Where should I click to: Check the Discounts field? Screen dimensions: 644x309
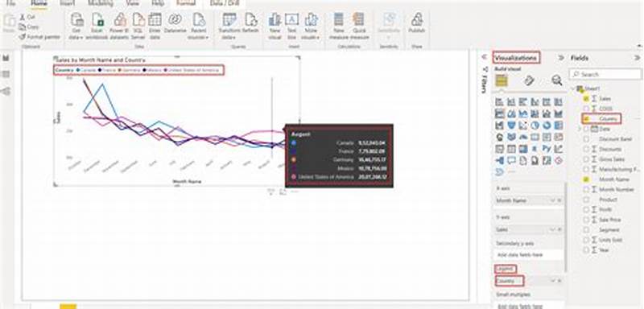[586, 149]
